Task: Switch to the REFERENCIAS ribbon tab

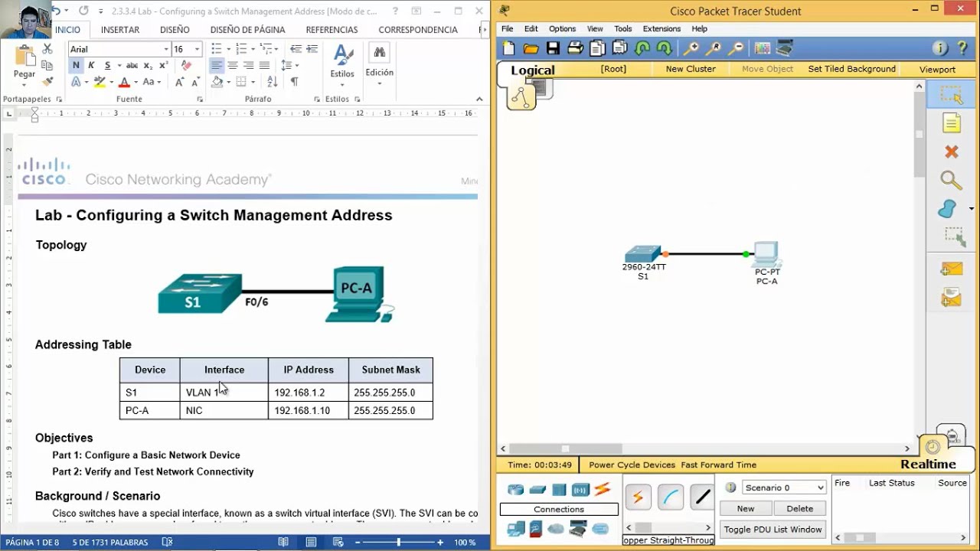Action: pos(332,30)
